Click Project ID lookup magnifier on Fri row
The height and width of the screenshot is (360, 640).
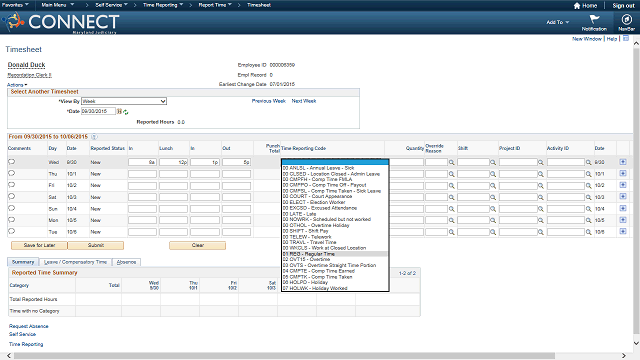[540, 186]
